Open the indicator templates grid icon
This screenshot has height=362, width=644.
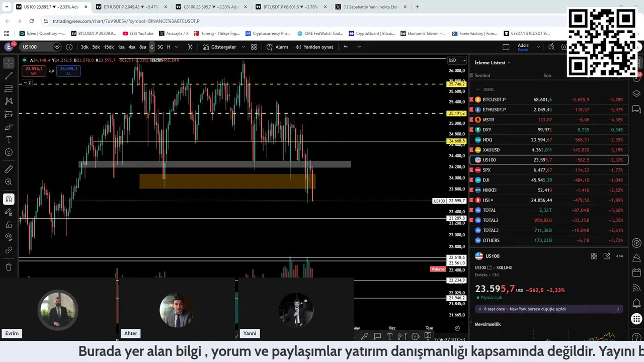pyautogui.click(x=254, y=47)
